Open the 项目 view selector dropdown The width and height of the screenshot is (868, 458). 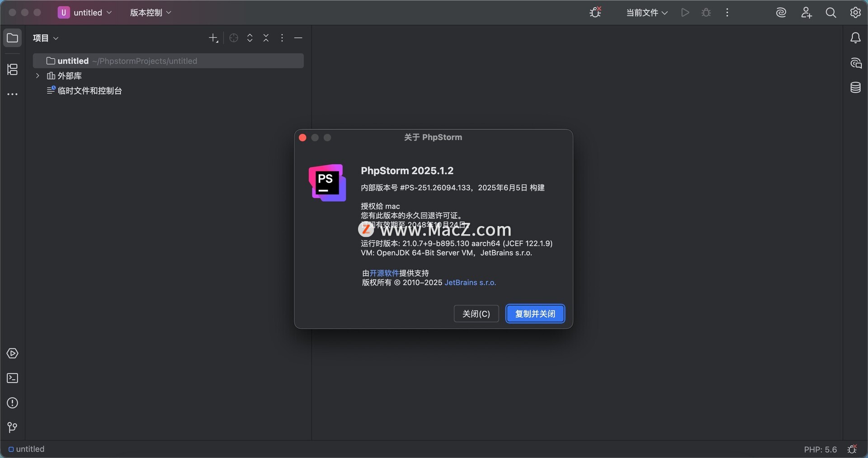pos(46,38)
